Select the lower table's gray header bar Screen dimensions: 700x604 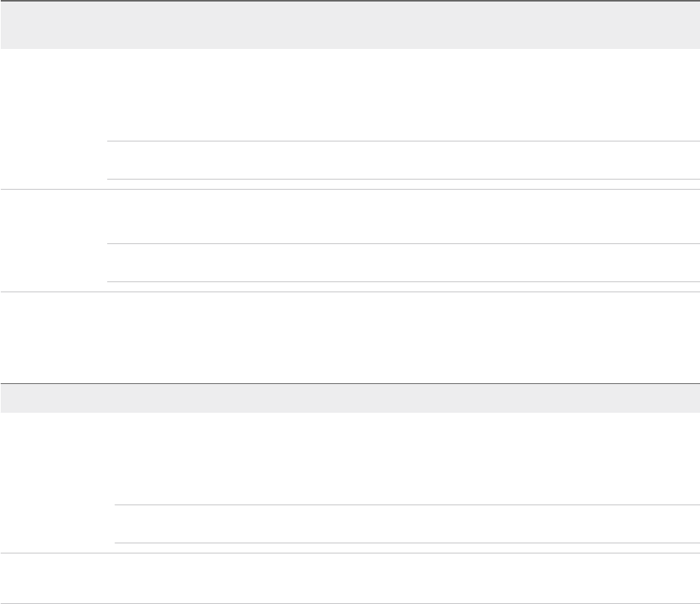[x=350, y=398]
